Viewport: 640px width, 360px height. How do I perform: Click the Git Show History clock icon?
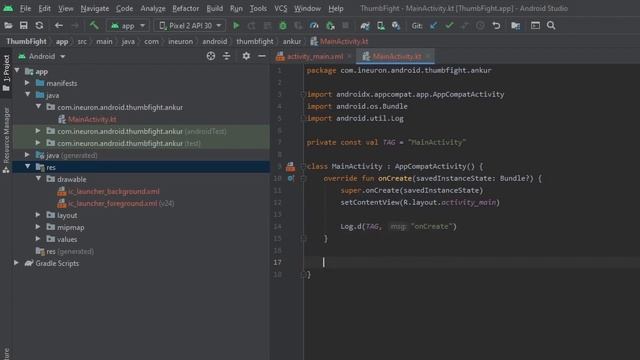tap(480, 26)
